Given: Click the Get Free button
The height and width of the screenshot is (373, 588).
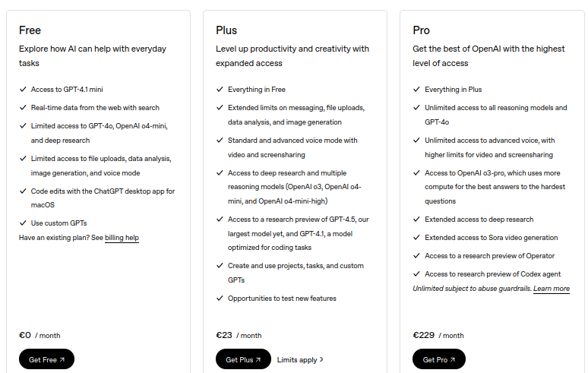Looking at the screenshot, I should click(x=46, y=359).
